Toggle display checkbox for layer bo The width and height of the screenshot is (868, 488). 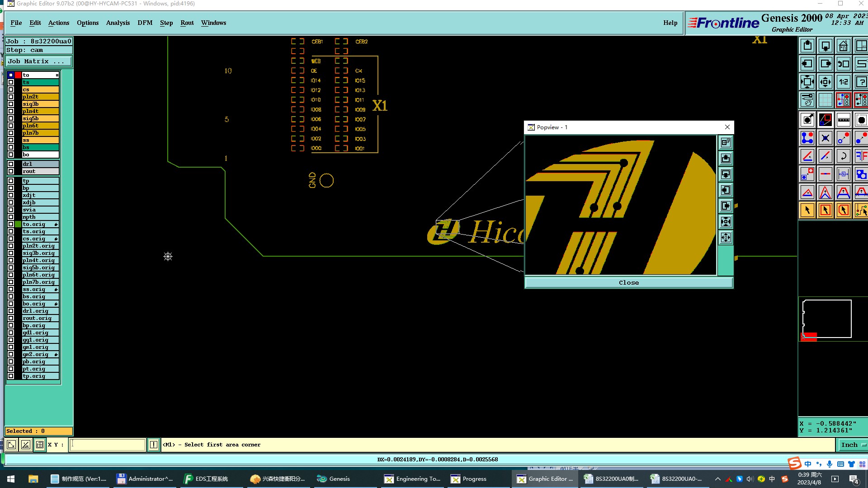click(11, 155)
